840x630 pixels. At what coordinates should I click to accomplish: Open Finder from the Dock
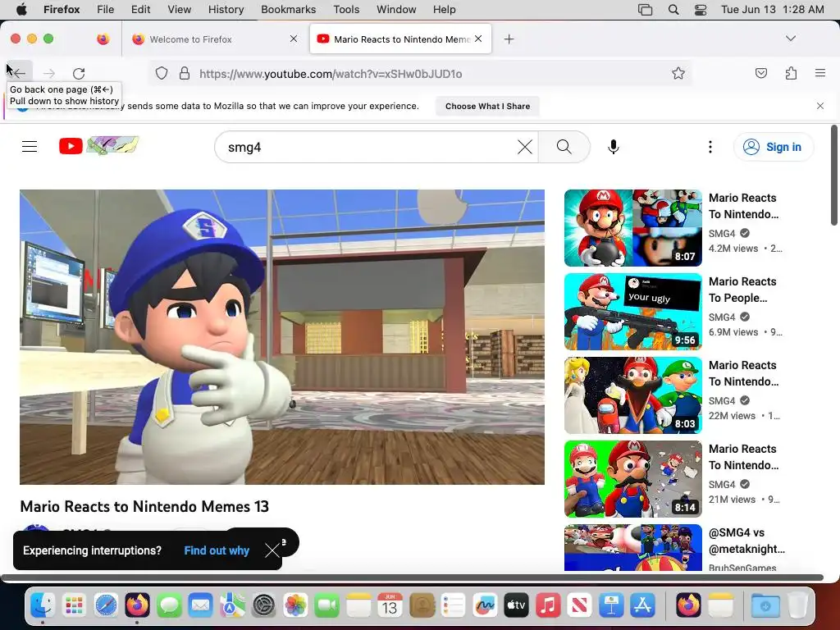point(43,605)
